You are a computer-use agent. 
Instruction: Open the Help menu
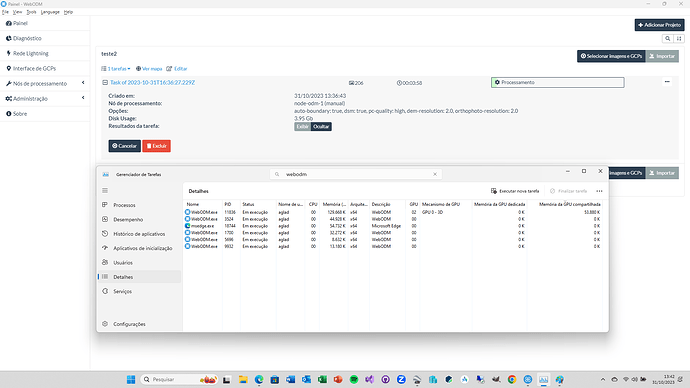(68, 12)
